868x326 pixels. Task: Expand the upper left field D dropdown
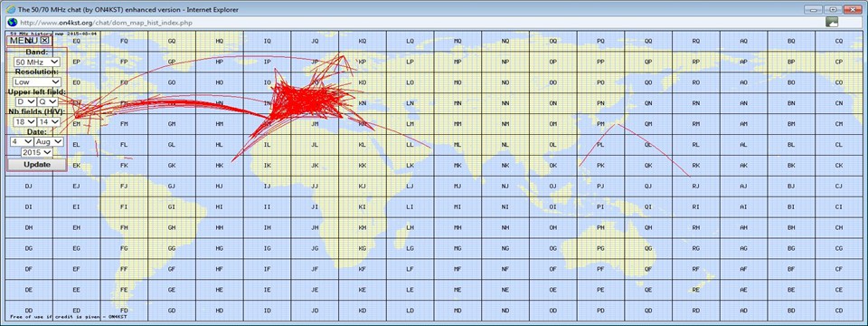(x=25, y=102)
